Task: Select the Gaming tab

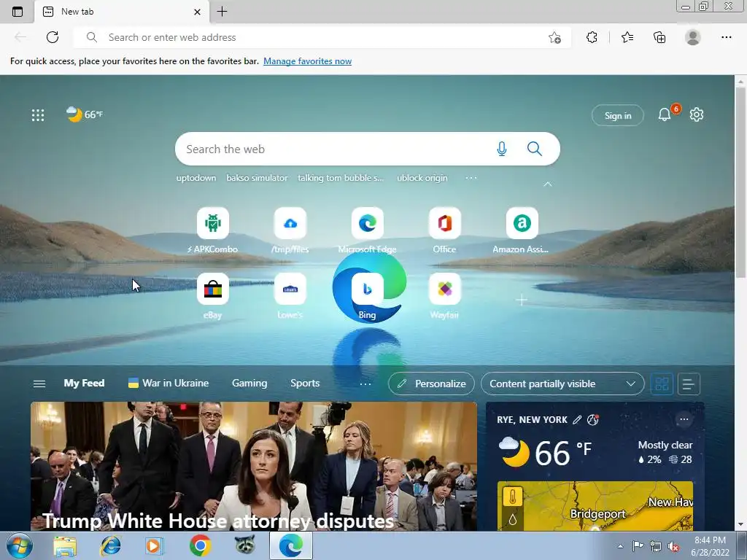Action: [x=249, y=384]
